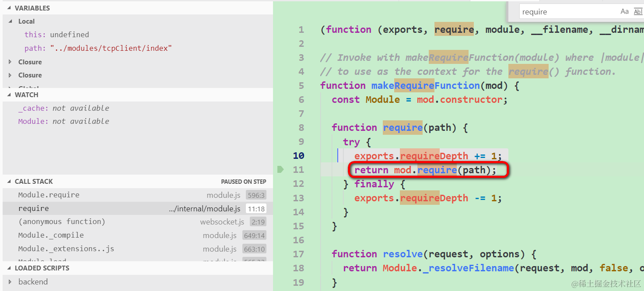The width and height of the screenshot is (644, 291).
Task: Toggle Match Case (Aa) in find widget
Action: coord(625,12)
